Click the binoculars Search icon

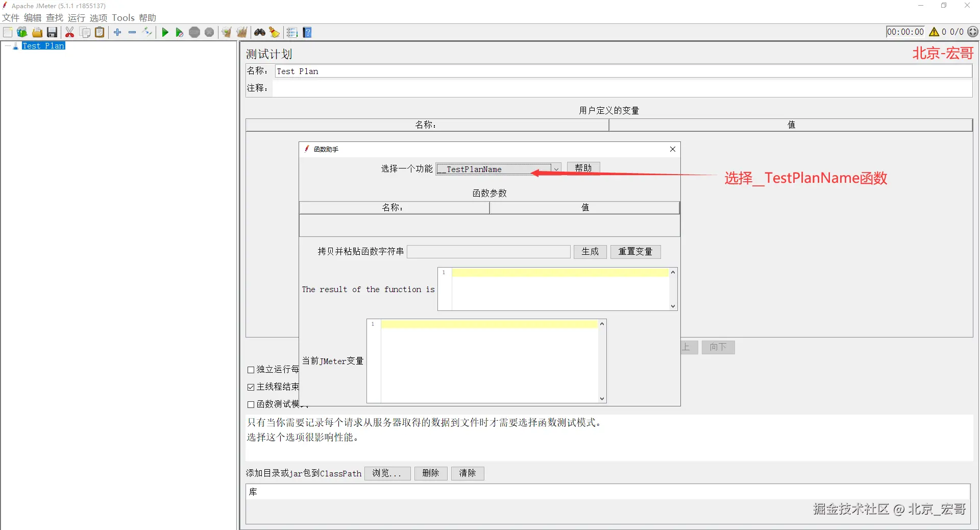[260, 32]
